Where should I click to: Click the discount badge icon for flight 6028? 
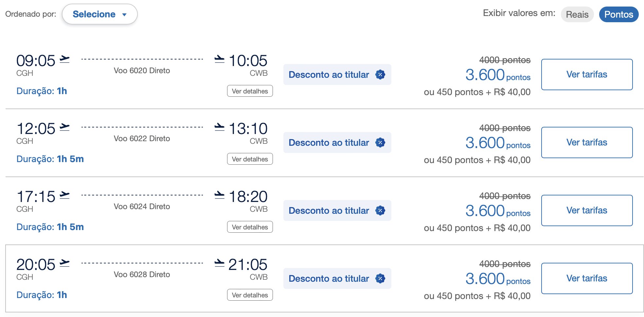tap(380, 278)
